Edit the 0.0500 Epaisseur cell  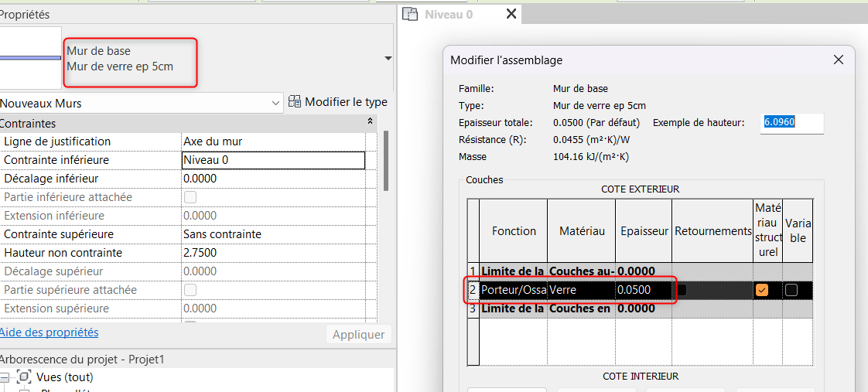point(644,290)
